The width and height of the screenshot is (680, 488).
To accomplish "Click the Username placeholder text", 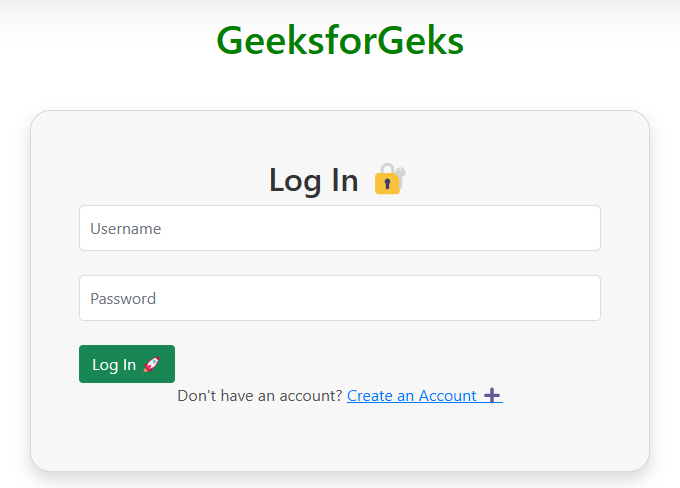I will 126,229.
